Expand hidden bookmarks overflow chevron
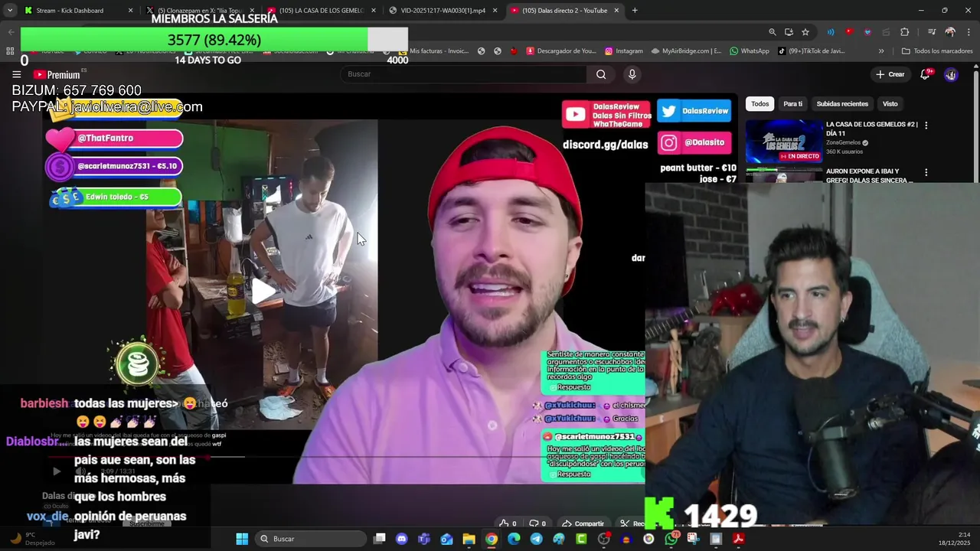Screen dimensions: 980x551 coord(881,51)
